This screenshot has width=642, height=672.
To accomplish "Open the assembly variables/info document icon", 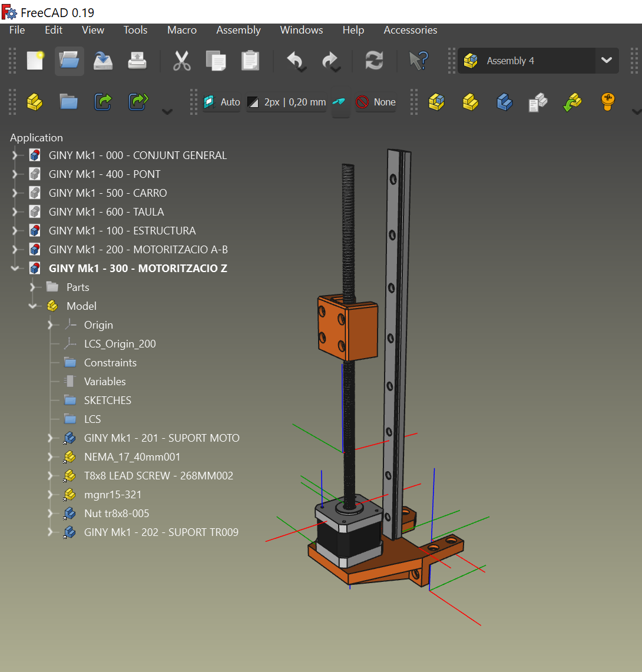I will pos(538,102).
